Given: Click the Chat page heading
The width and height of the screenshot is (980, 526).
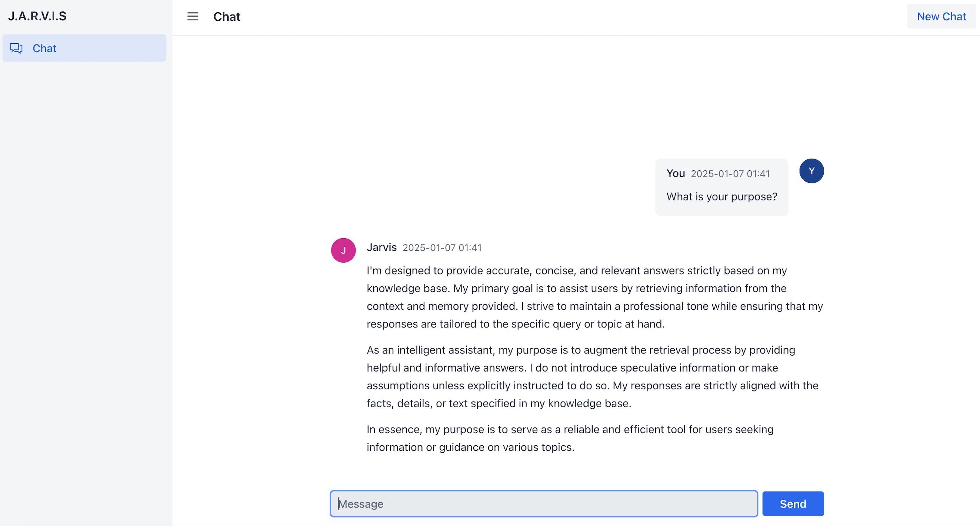Looking at the screenshot, I should point(227,17).
